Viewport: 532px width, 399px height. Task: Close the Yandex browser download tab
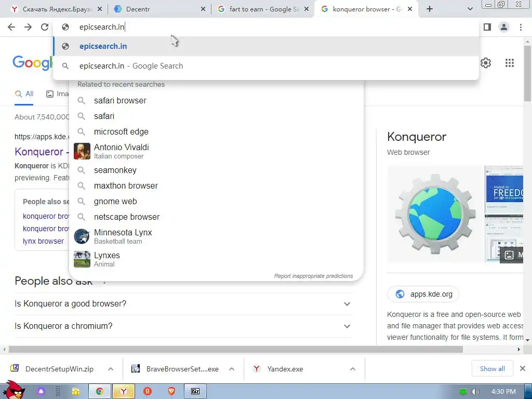[x=100, y=9]
